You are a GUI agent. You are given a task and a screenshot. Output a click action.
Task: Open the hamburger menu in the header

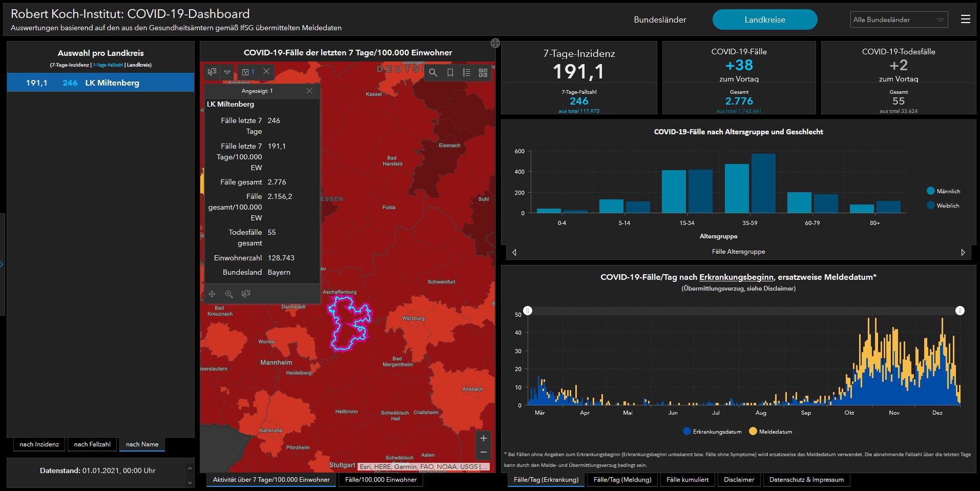pos(965,19)
